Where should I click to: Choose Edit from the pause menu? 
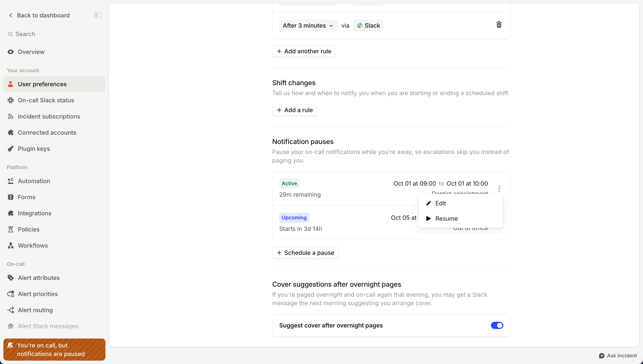461,203
